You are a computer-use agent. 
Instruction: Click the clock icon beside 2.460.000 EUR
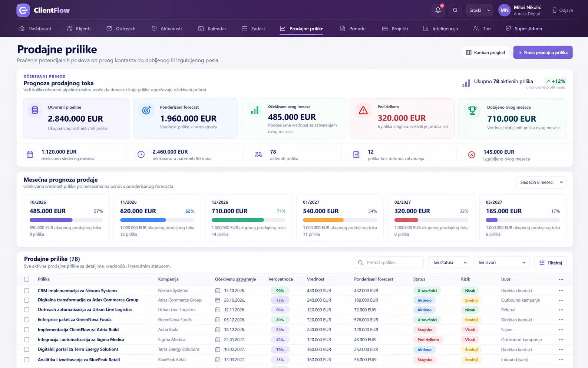click(x=141, y=155)
